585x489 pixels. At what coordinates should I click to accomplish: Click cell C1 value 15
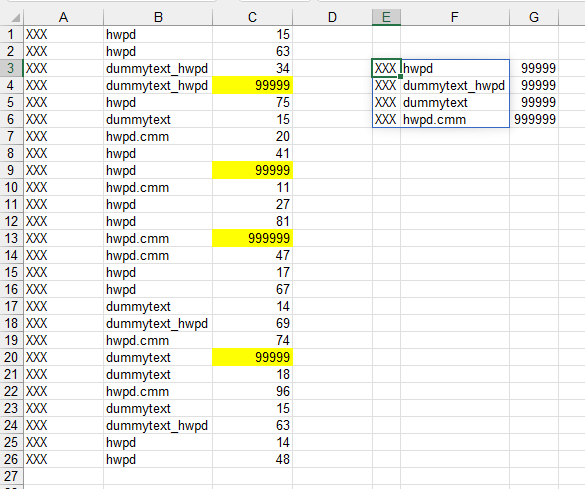(253, 34)
